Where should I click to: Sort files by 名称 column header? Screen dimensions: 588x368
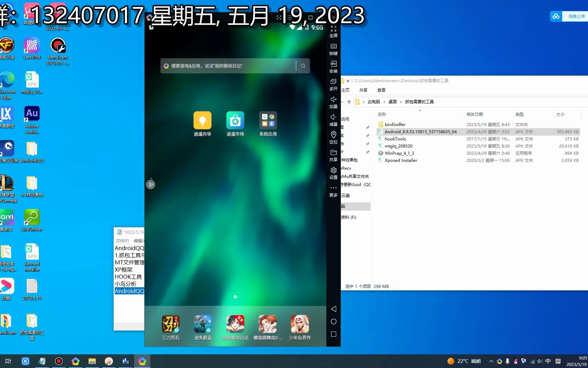click(382, 114)
